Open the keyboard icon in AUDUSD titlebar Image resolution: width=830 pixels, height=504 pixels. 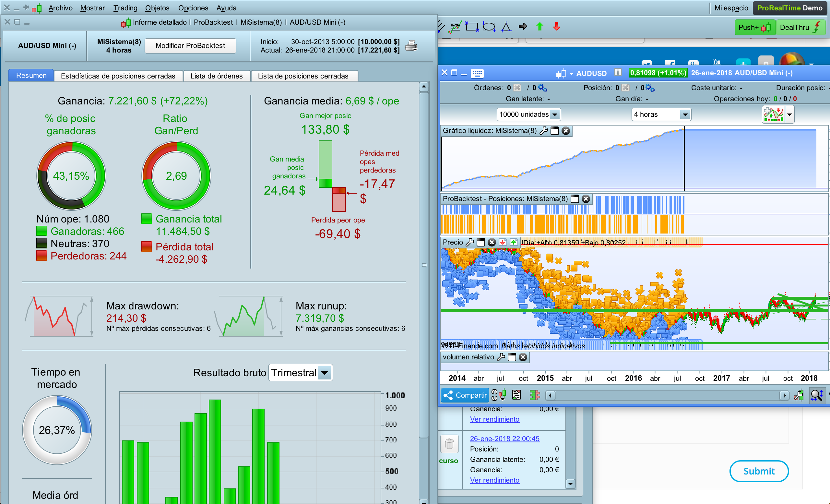pyautogui.click(x=477, y=73)
